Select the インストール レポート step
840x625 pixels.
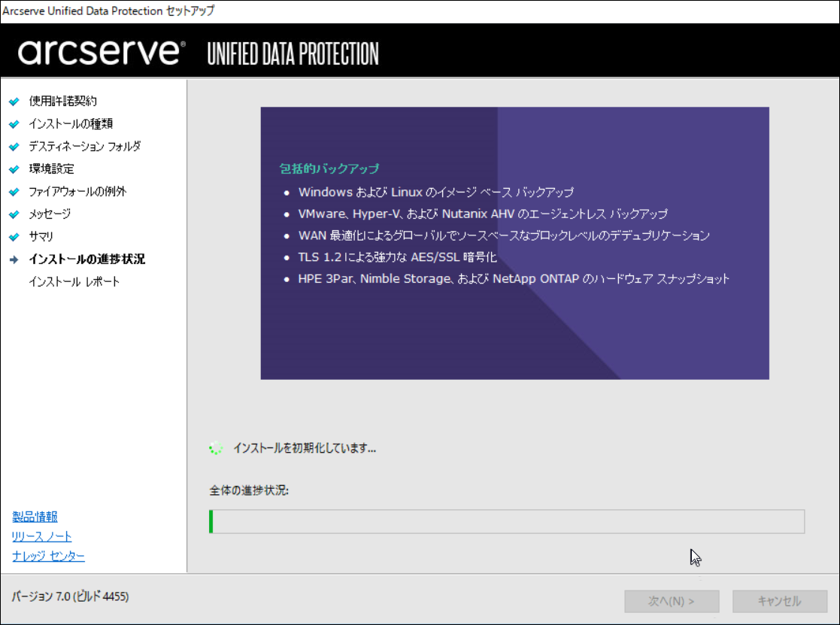tap(74, 282)
